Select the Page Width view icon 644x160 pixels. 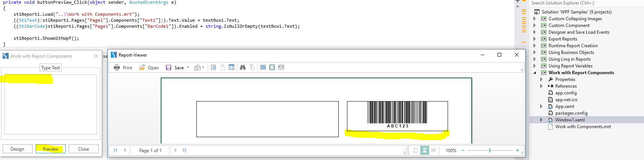pyautogui.click(x=281, y=67)
